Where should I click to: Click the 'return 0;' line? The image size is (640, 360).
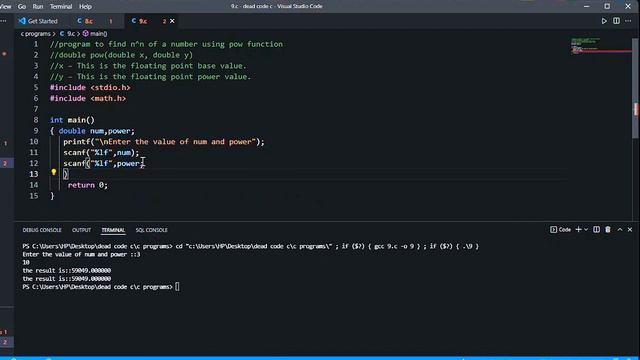point(88,185)
